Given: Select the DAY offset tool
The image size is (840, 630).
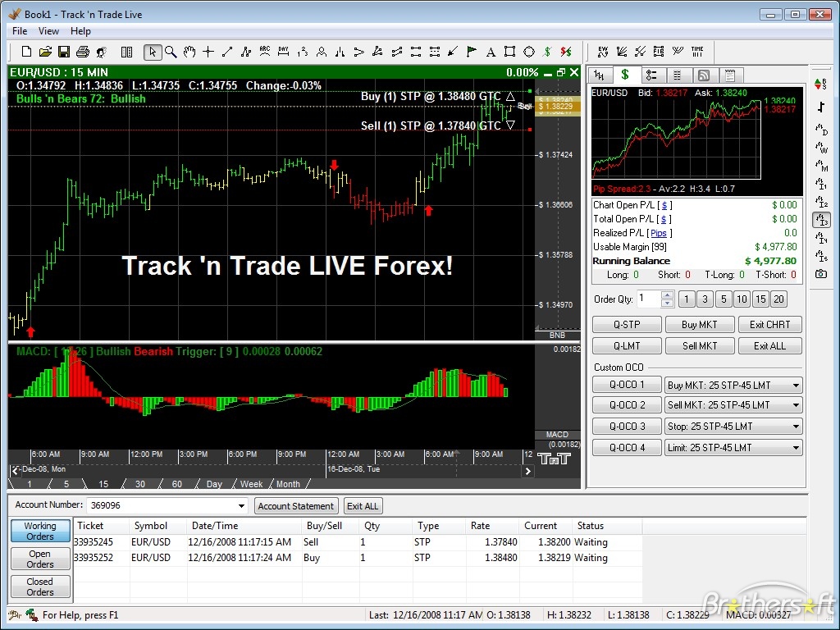Looking at the screenshot, I should pyautogui.click(x=283, y=52).
